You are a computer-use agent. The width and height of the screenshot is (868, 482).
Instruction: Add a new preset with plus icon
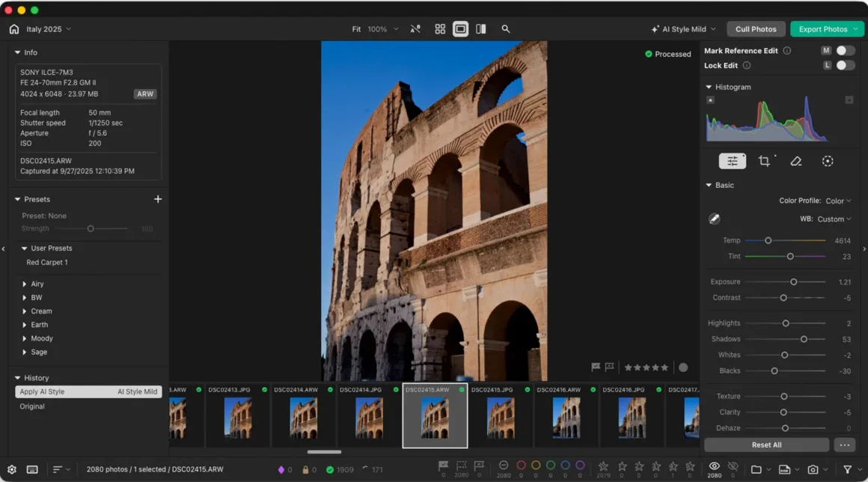click(158, 199)
